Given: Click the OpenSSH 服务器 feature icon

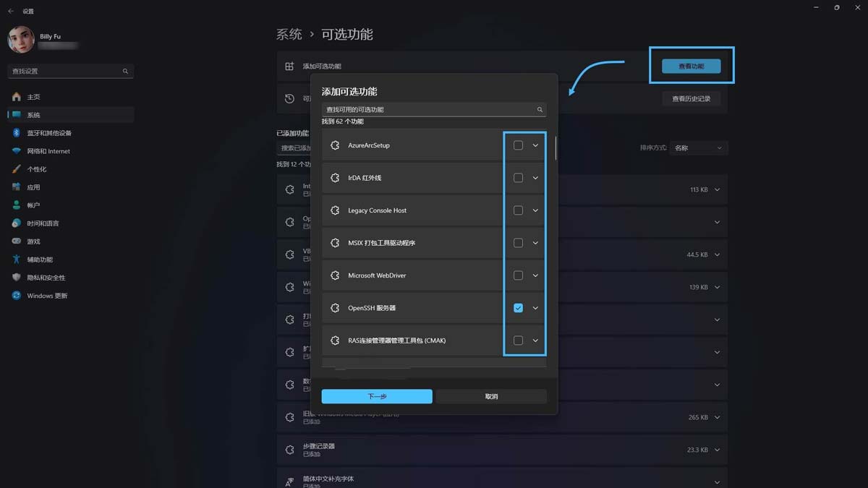Looking at the screenshot, I should click(335, 308).
